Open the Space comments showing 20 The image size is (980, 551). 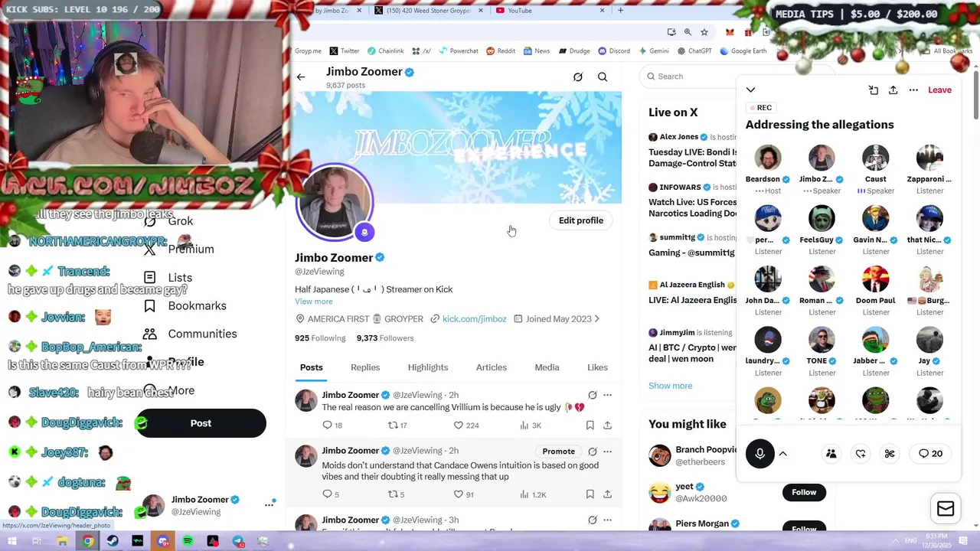click(x=931, y=454)
